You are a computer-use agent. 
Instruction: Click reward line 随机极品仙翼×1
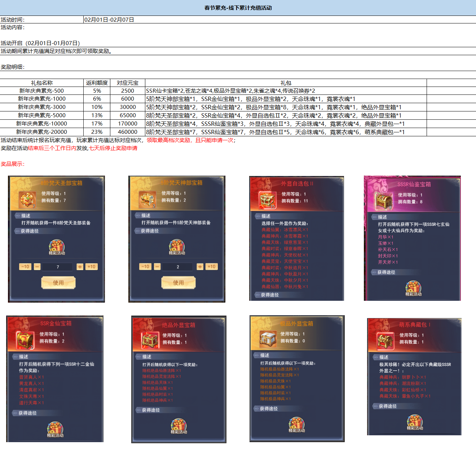(x=275, y=387)
